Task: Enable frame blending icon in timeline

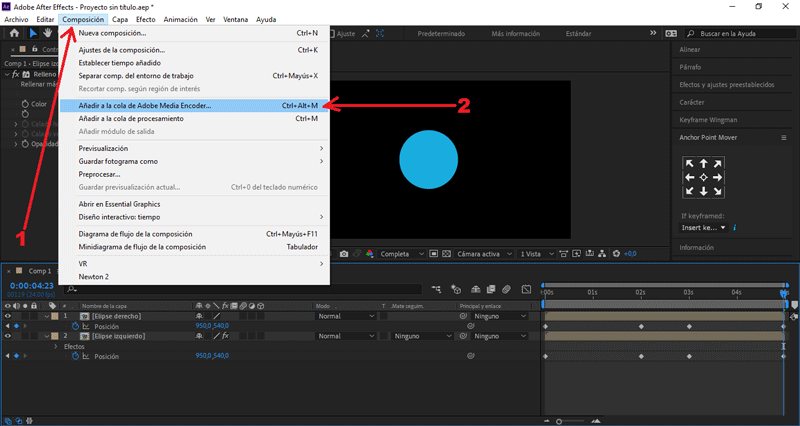Action: pyautogui.click(x=491, y=289)
